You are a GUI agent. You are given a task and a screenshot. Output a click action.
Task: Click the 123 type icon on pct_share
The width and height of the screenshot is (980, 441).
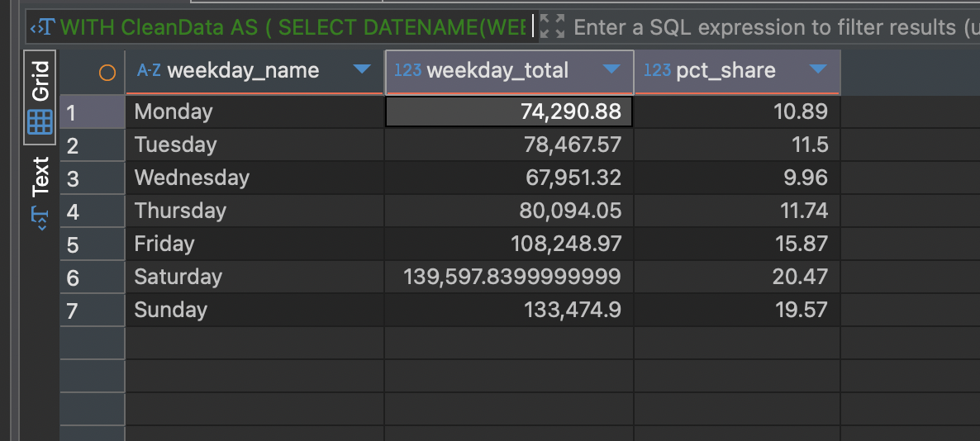pyautogui.click(x=657, y=71)
